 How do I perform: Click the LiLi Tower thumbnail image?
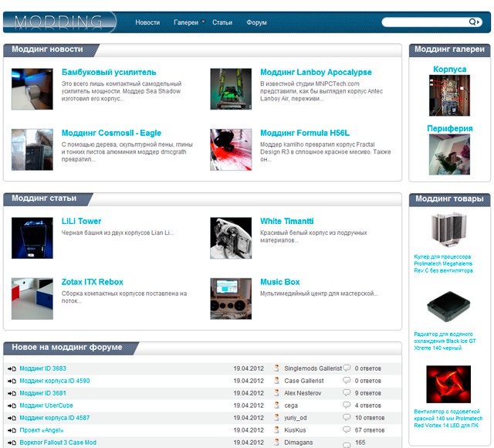pos(32,238)
